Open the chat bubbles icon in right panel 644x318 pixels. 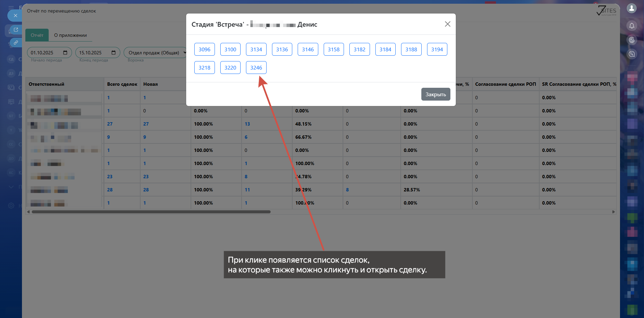point(632,54)
